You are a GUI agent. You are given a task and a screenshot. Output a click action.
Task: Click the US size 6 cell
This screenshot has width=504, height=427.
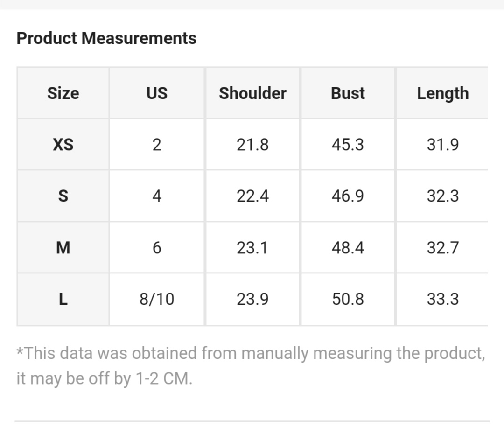pos(157,247)
